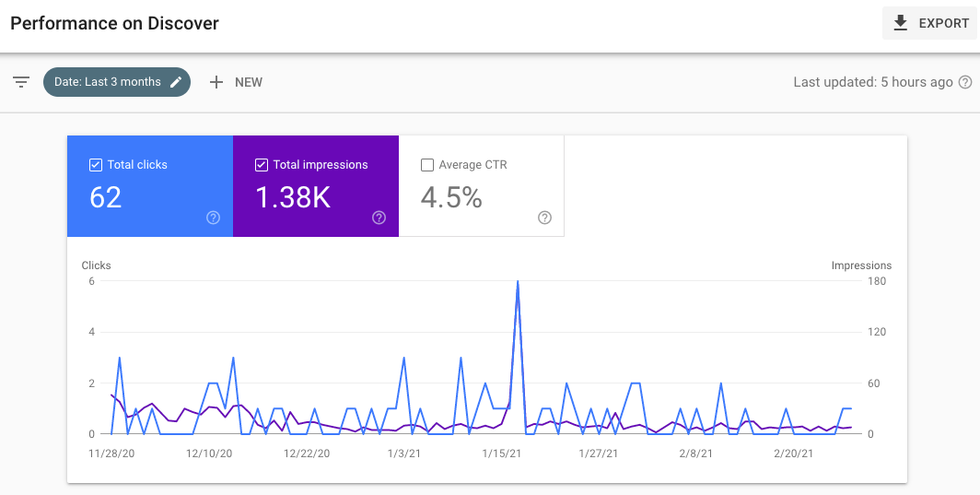The height and width of the screenshot is (495, 980).
Task: Add a new filter with NEW
Action: (x=237, y=82)
